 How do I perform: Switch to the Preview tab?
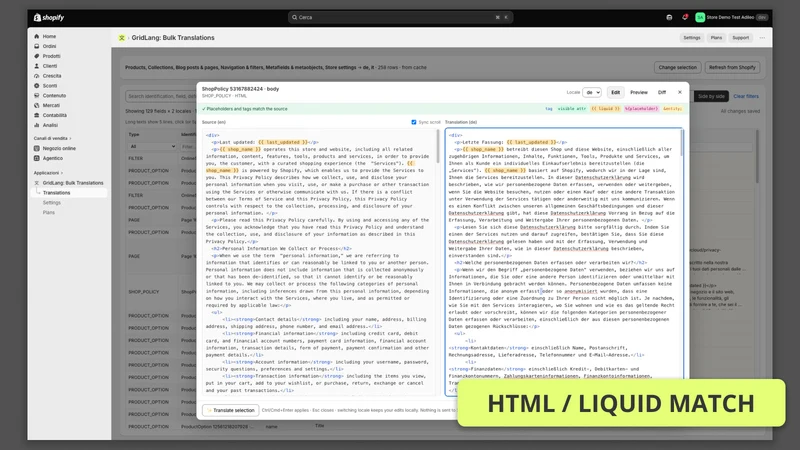tap(639, 92)
